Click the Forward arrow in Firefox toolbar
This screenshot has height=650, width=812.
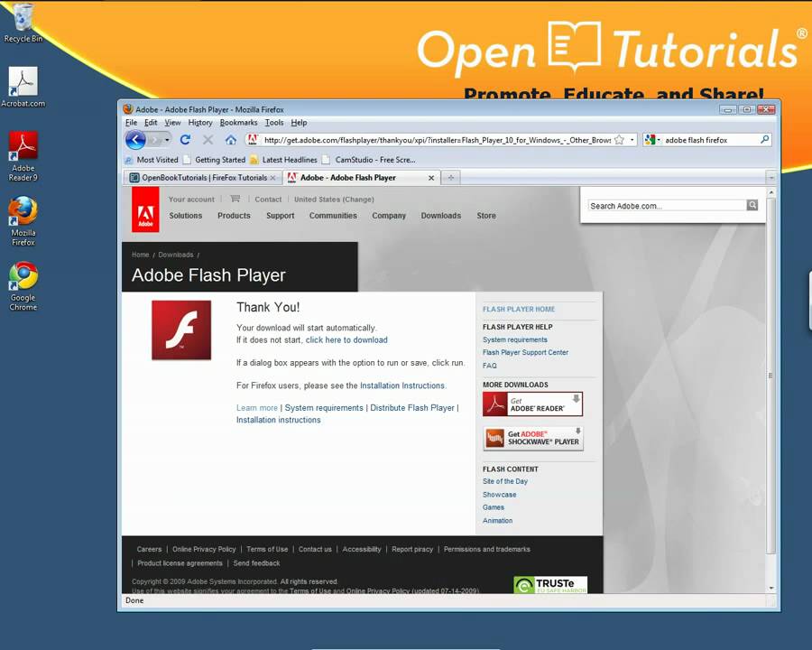[x=155, y=140]
